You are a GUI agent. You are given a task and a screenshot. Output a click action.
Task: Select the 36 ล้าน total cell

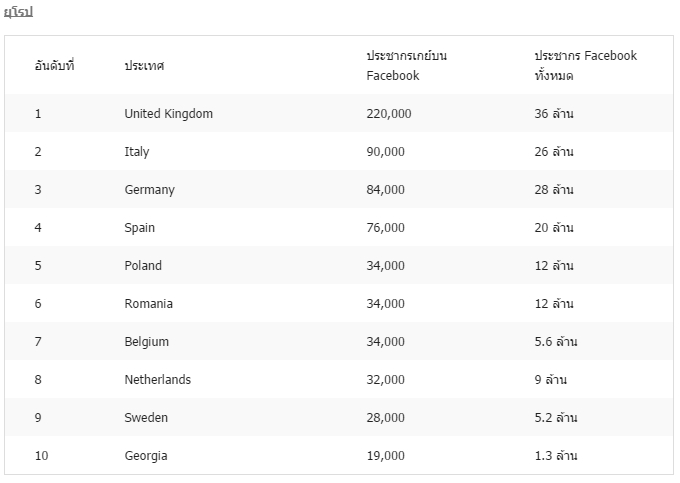(554, 114)
